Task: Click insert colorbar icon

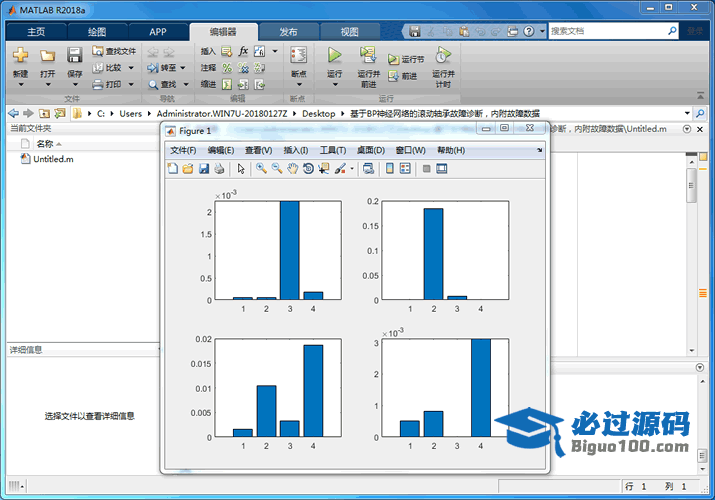Action: pos(389,169)
